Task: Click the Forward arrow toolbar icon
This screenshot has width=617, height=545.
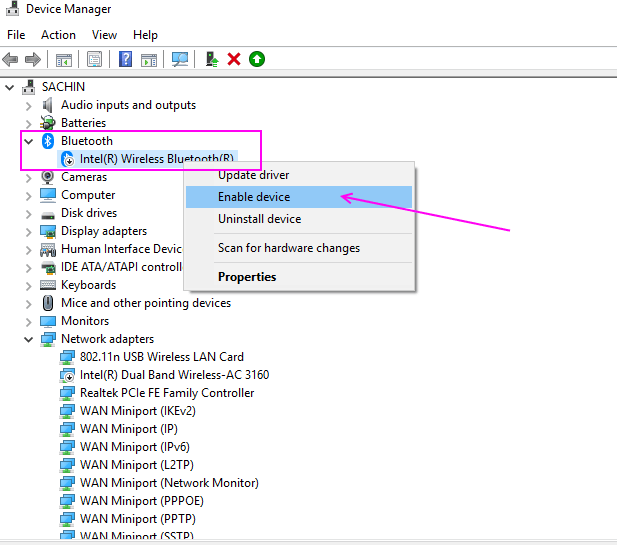Action: (x=33, y=59)
